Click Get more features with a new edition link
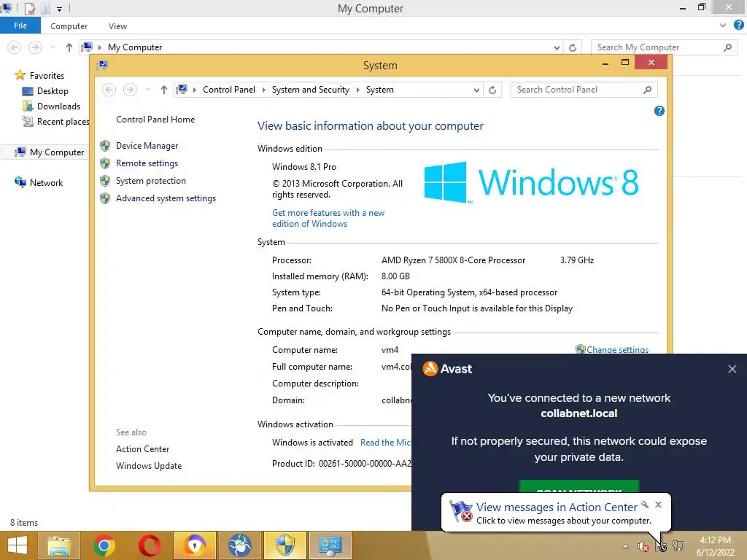Image resolution: width=747 pixels, height=560 pixels. [328, 218]
